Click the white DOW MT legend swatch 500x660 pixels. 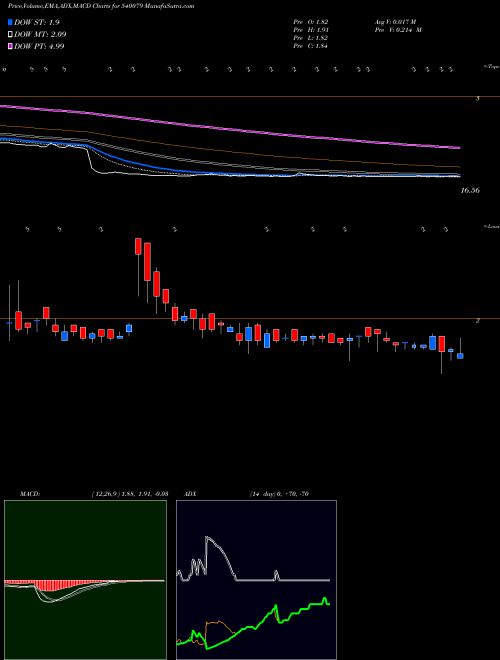point(10,35)
